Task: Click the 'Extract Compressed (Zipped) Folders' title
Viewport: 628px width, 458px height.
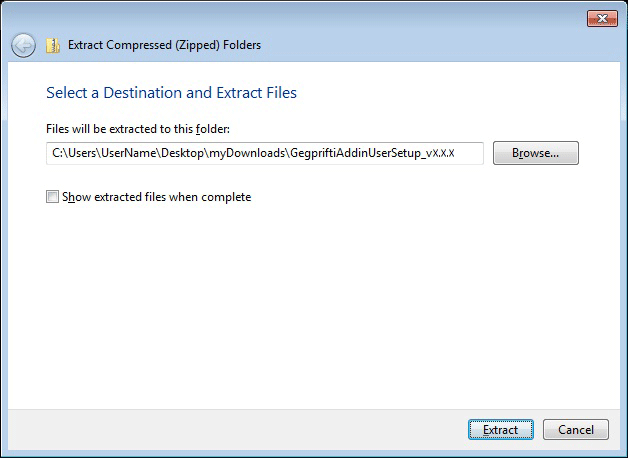Action: coord(164,45)
